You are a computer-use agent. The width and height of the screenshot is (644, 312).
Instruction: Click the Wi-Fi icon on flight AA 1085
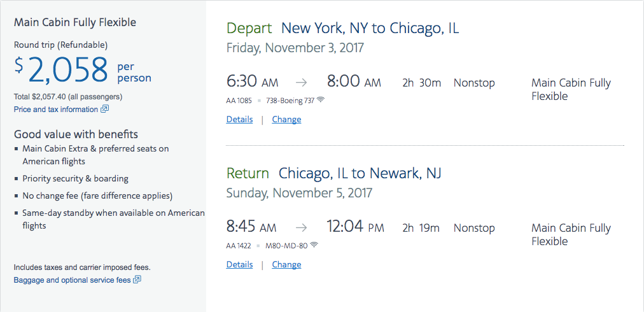[x=321, y=100]
